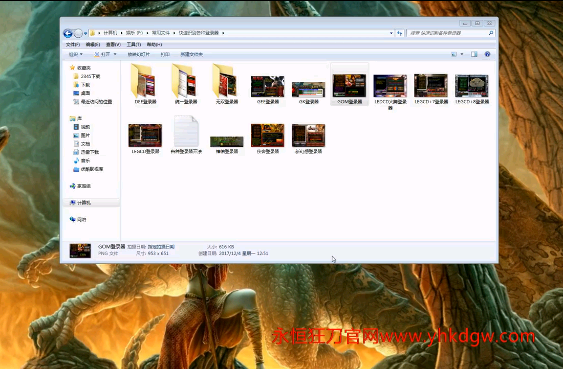Expand the view options dropdown arrow
The image size is (563, 369).
pyautogui.click(x=462, y=54)
